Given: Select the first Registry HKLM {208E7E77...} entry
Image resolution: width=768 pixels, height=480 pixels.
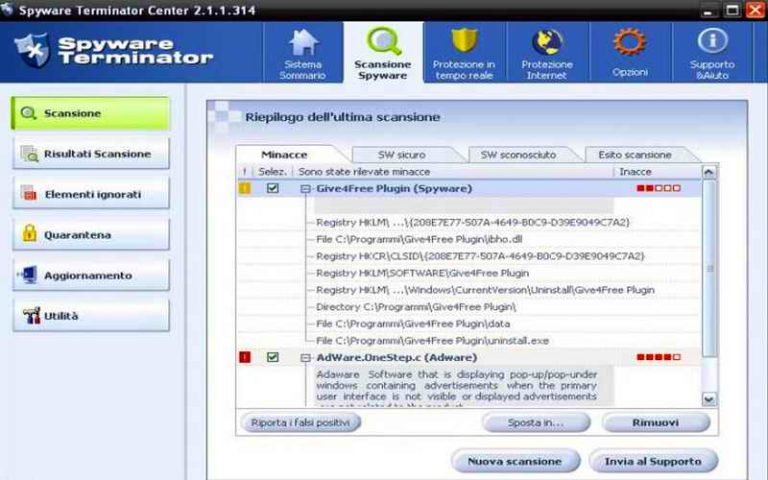Looking at the screenshot, I should (473, 222).
